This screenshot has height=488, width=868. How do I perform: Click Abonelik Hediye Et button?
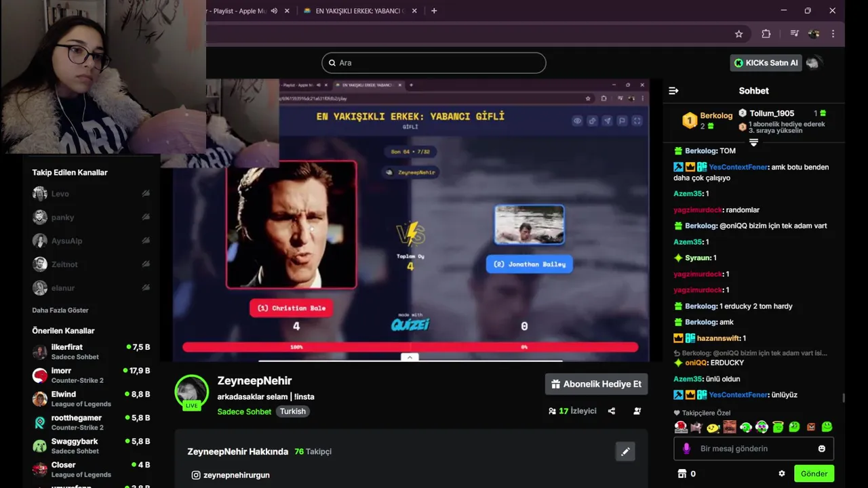596,384
